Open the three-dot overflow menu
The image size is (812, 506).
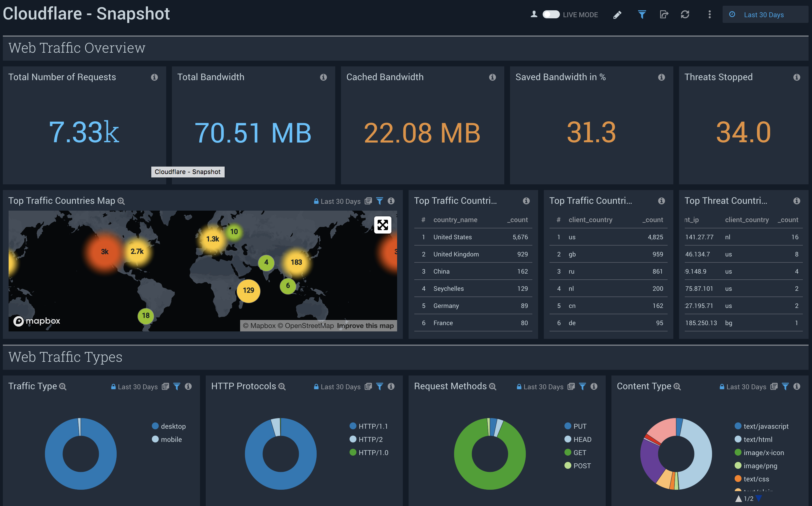[709, 14]
